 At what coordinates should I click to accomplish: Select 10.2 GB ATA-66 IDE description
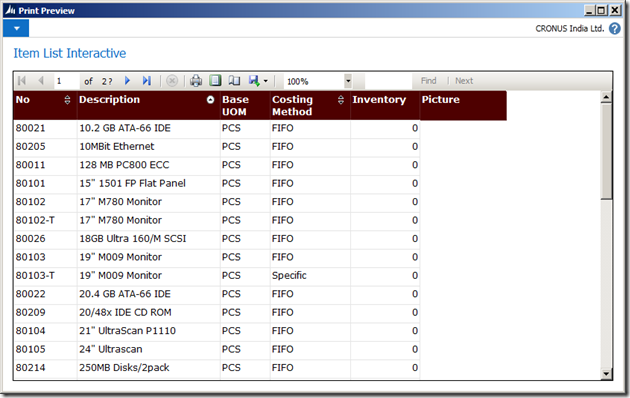125,128
